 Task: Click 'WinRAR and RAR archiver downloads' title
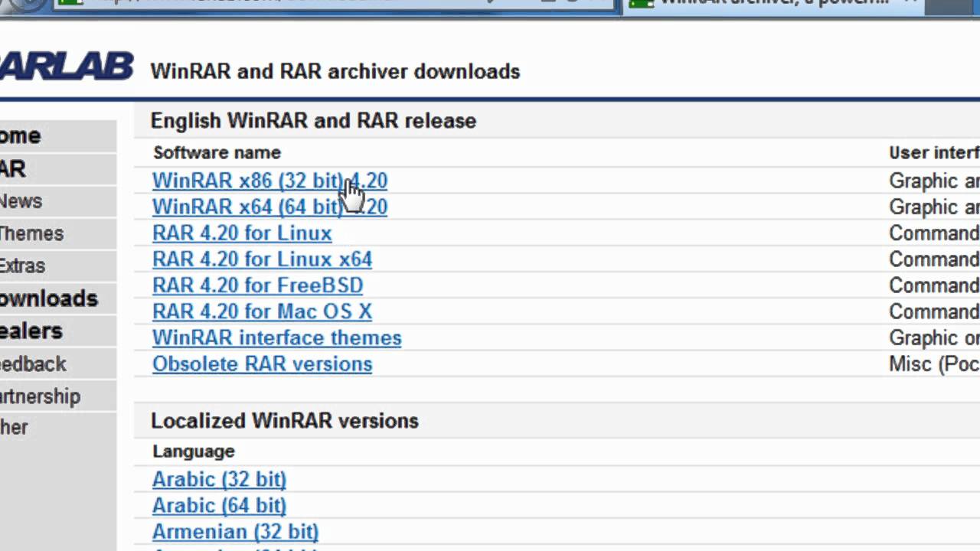pyautogui.click(x=335, y=71)
